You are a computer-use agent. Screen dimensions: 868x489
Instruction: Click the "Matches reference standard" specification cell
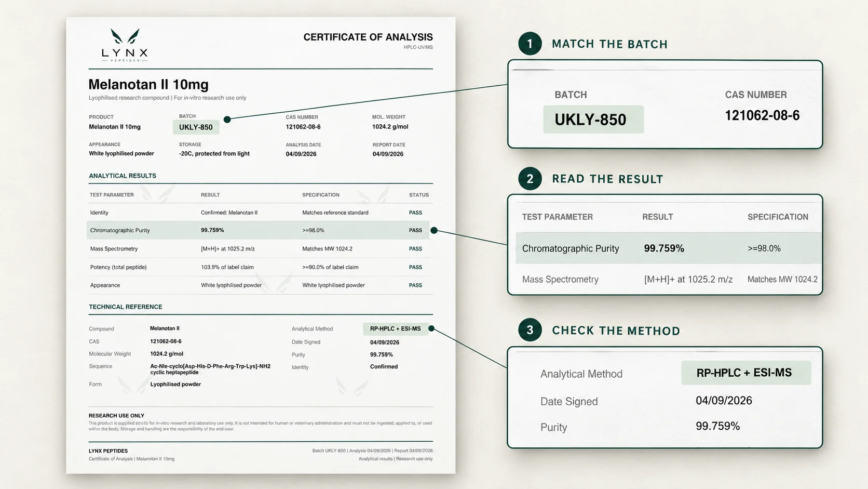click(x=335, y=213)
